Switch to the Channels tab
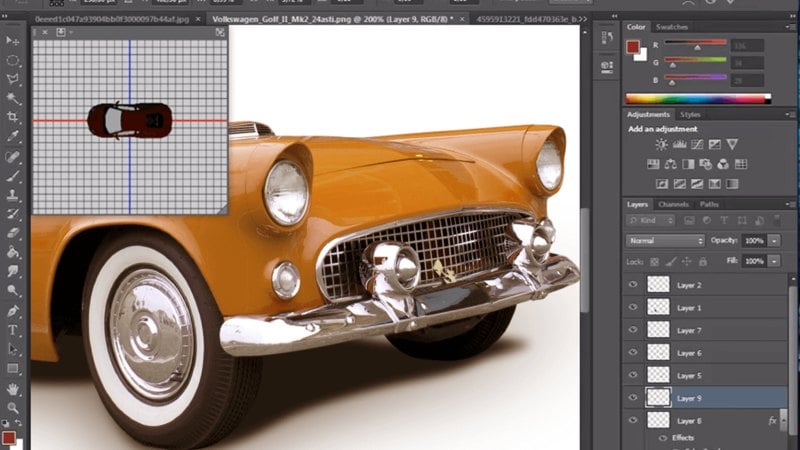 673,204
